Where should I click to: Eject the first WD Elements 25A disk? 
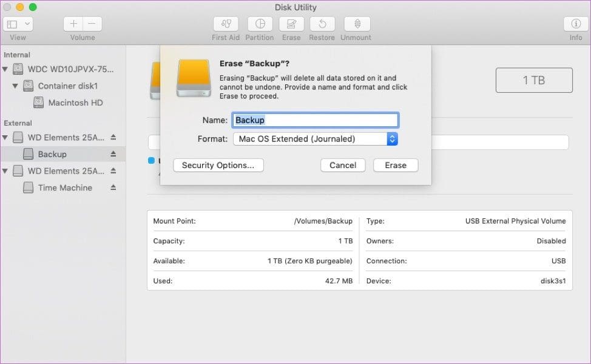coord(113,137)
